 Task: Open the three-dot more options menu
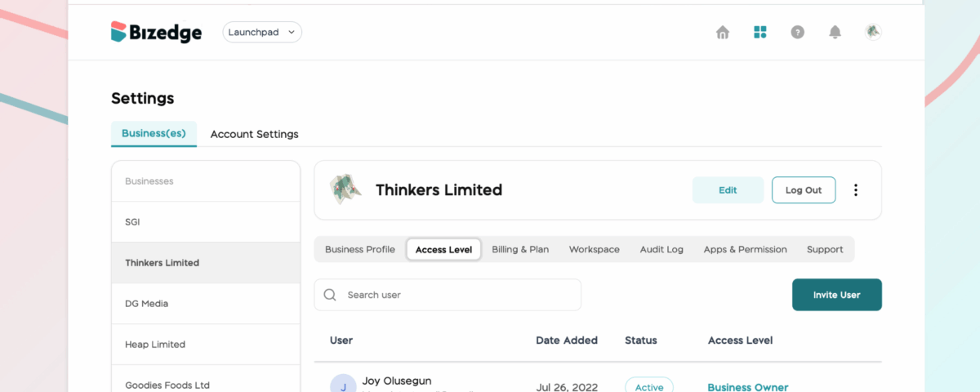(856, 190)
